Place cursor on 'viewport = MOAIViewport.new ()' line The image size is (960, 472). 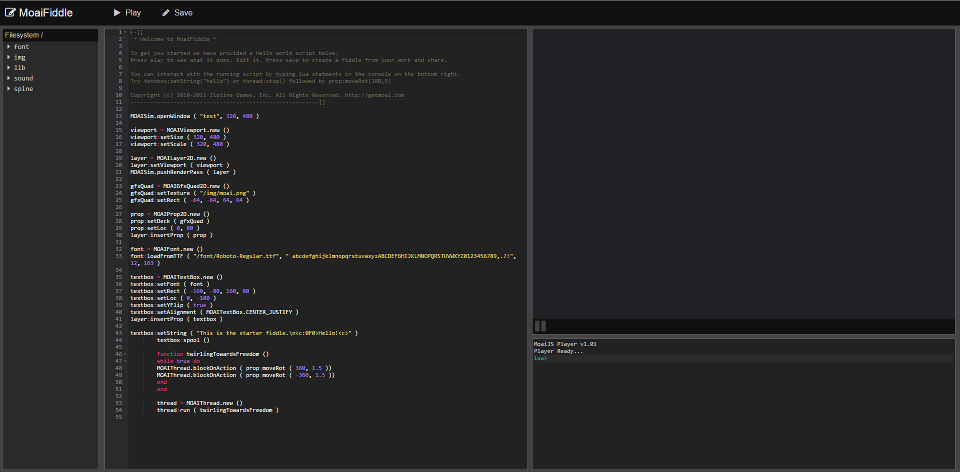[x=179, y=130]
